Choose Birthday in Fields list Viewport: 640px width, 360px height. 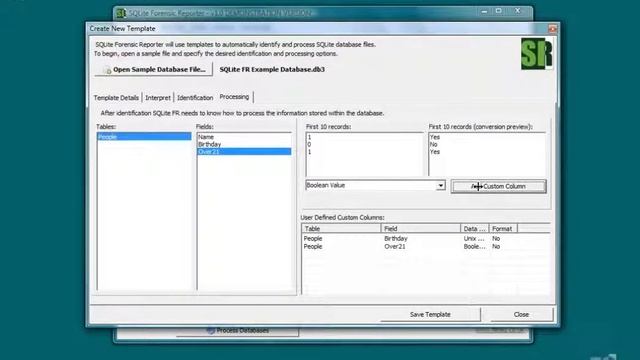tap(244, 144)
